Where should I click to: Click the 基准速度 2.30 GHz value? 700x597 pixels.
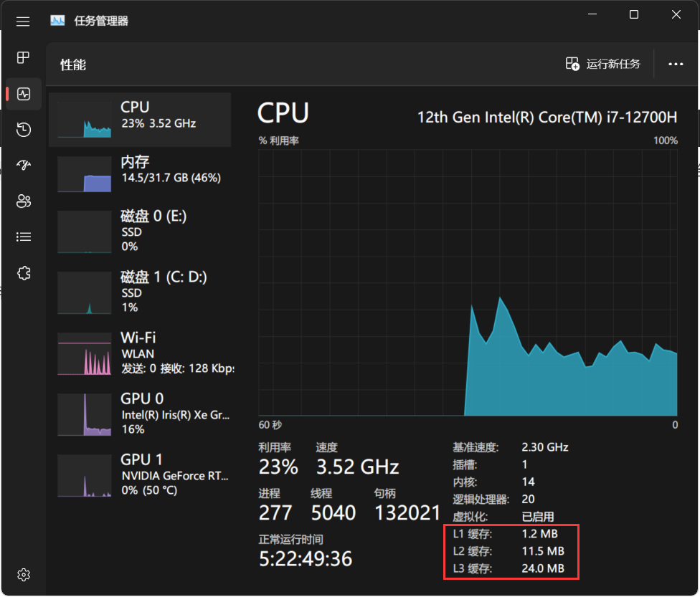coord(544,447)
